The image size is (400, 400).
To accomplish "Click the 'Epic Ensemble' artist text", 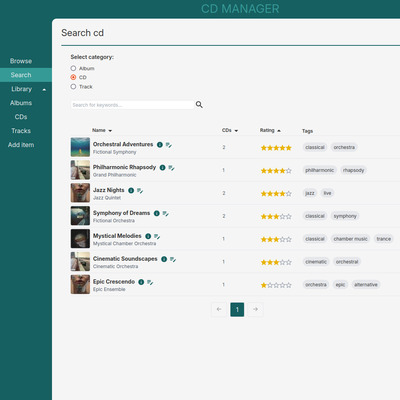I will pos(109,289).
